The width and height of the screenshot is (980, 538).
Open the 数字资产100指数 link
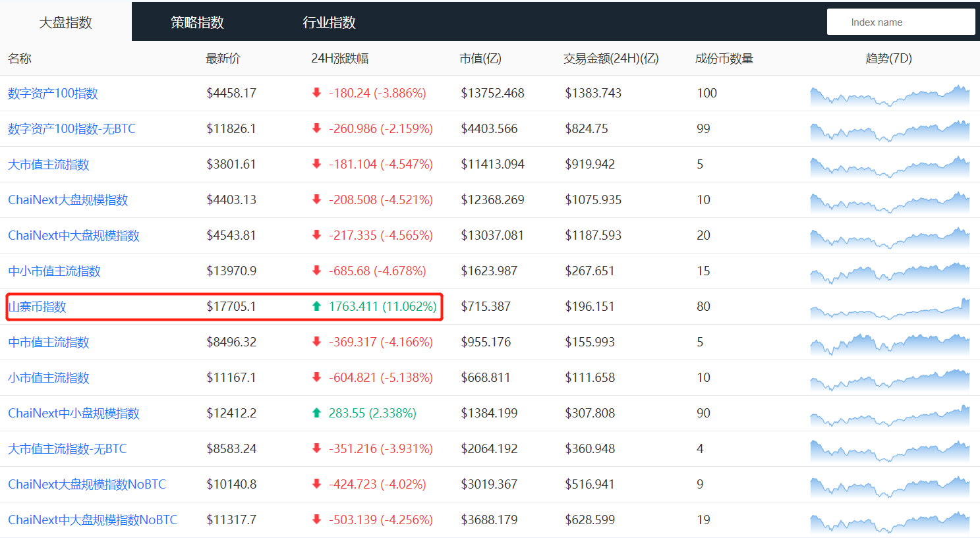point(53,94)
